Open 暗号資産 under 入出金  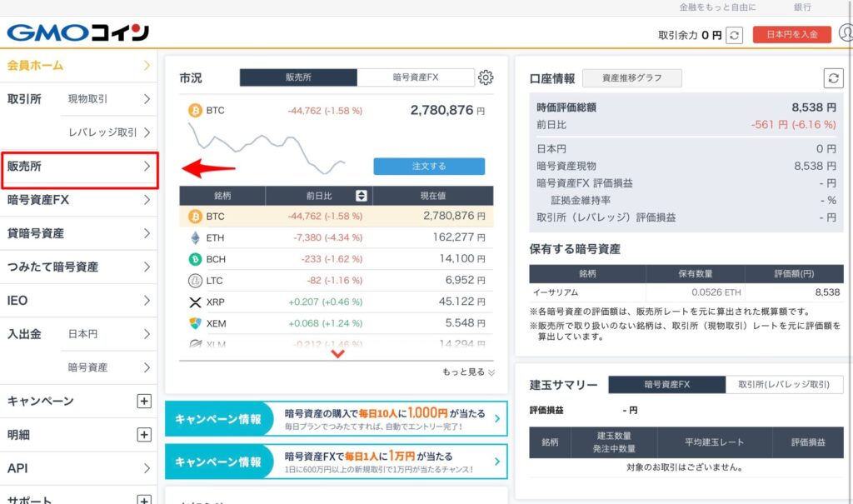click(x=109, y=367)
